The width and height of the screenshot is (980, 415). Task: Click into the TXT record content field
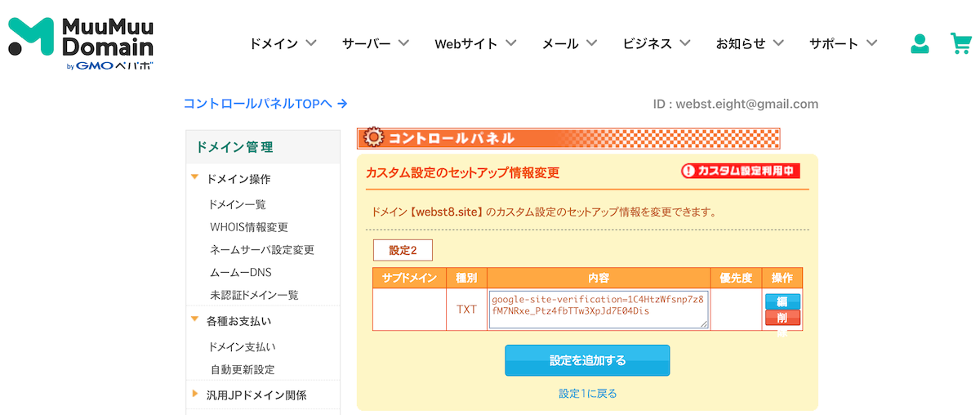pos(599,310)
